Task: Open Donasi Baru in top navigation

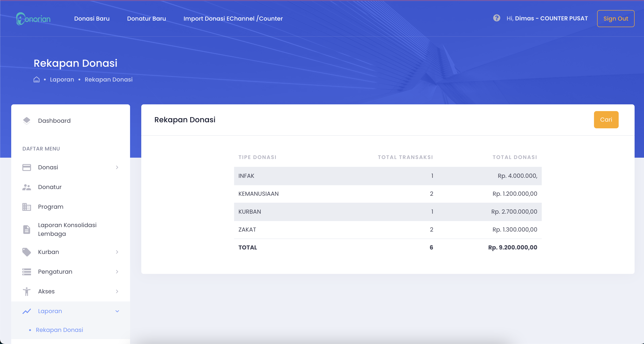Action: [92, 18]
